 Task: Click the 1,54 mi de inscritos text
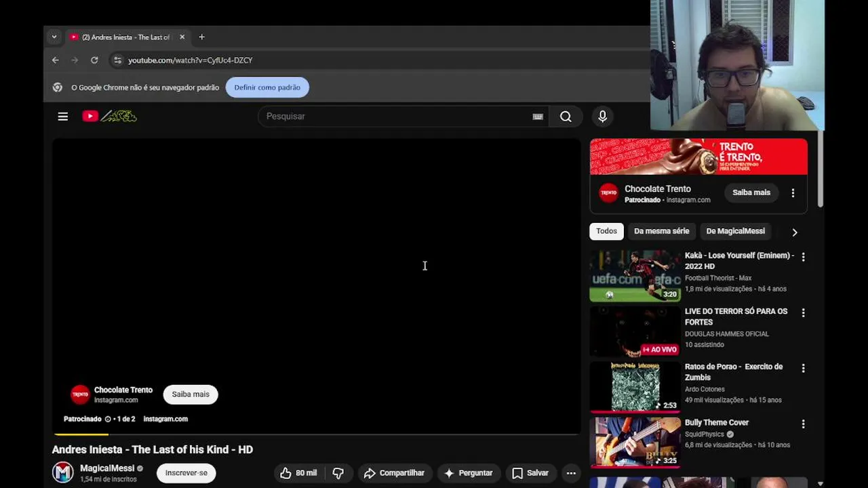point(108,479)
